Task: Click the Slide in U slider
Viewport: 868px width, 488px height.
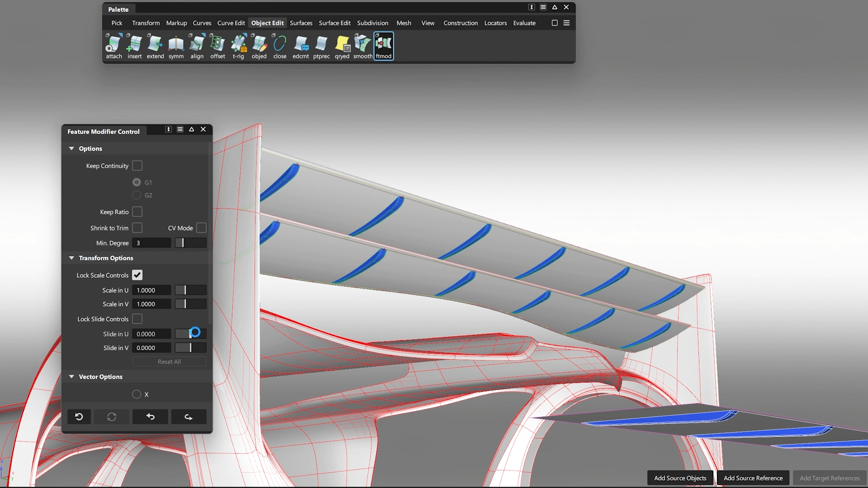Action: click(191, 334)
